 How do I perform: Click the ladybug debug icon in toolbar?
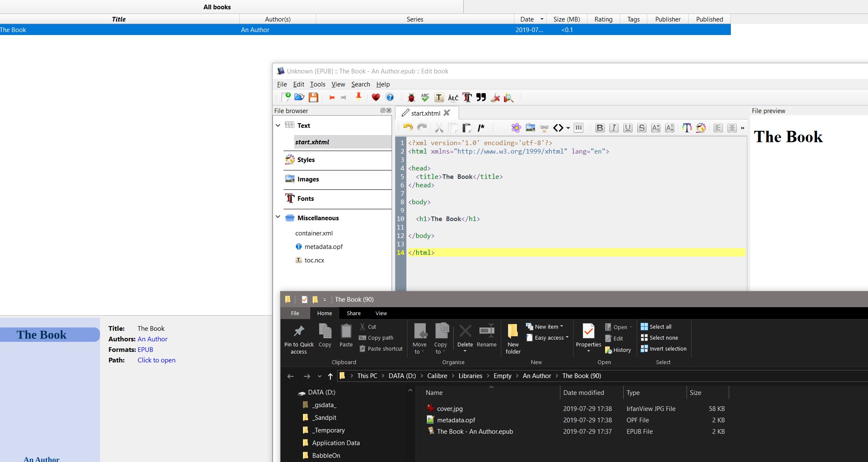411,98
